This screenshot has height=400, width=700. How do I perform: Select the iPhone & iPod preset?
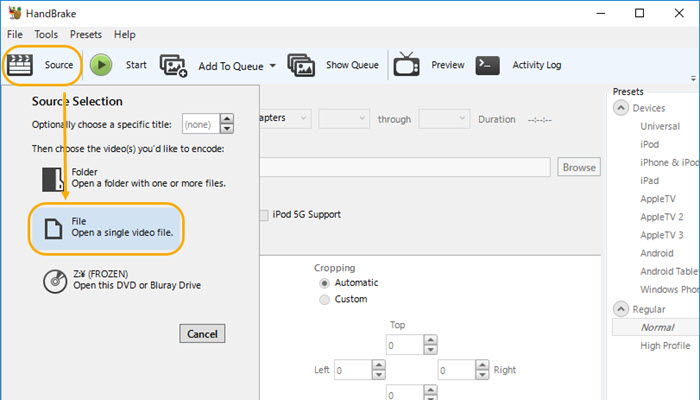[x=670, y=162]
